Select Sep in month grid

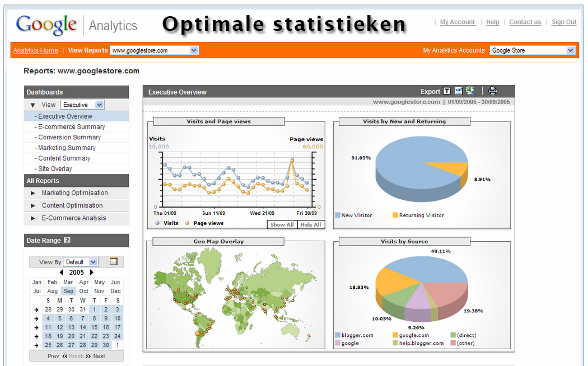click(68, 291)
